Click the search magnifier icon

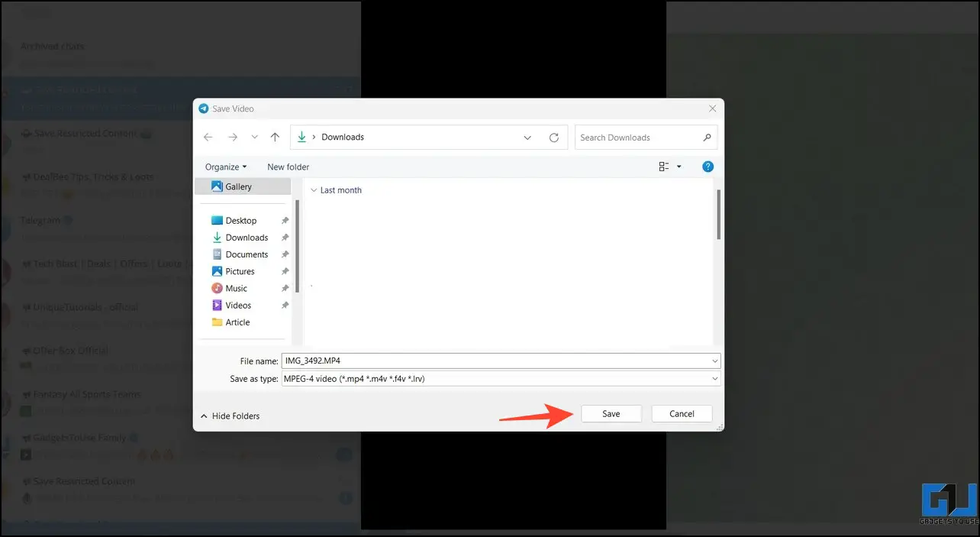click(x=707, y=137)
